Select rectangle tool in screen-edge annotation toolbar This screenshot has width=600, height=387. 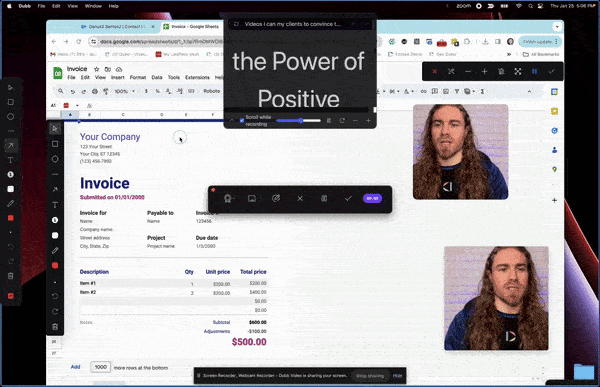pos(11,102)
